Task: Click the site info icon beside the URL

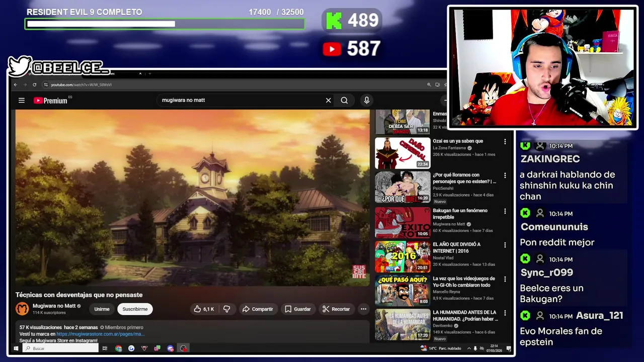Action: click(x=46, y=84)
